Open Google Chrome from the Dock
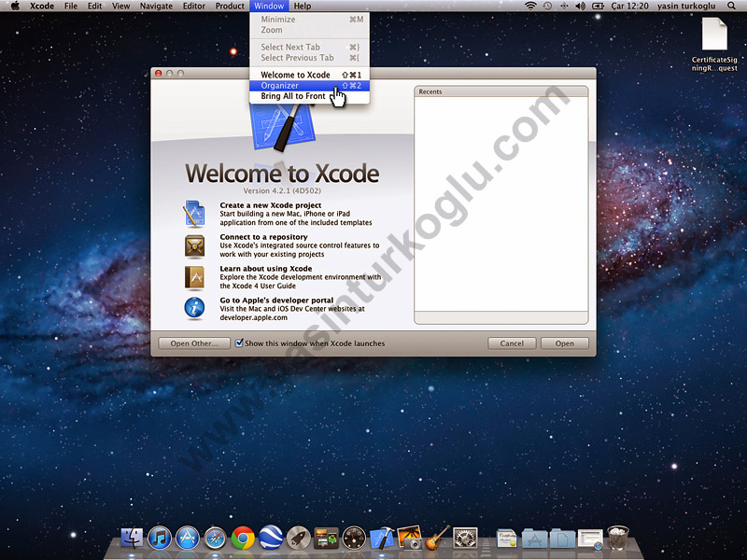The width and height of the screenshot is (747, 560). click(x=243, y=539)
